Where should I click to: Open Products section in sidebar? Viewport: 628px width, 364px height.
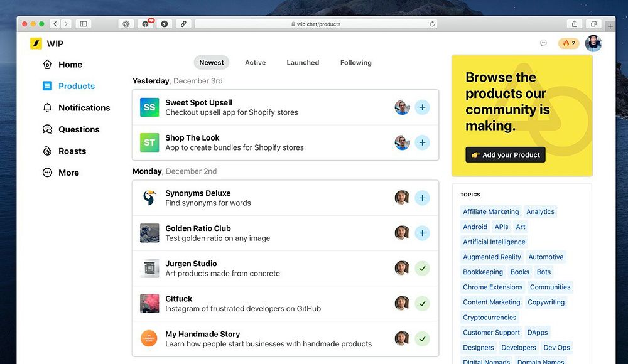(x=68, y=86)
